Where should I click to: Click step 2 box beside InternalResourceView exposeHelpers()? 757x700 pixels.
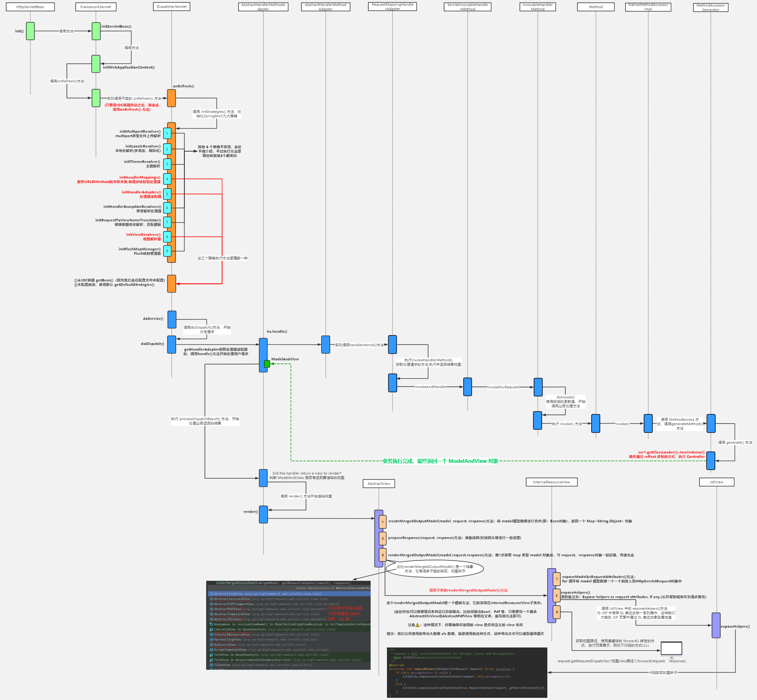pyautogui.click(x=556, y=595)
